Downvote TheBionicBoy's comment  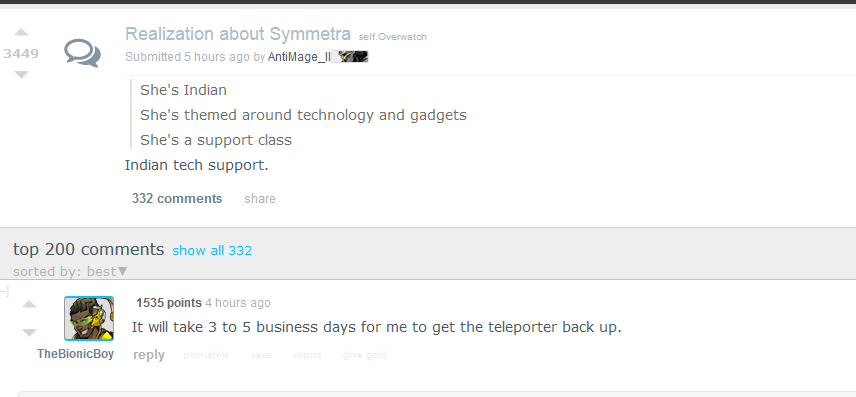(x=29, y=332)
